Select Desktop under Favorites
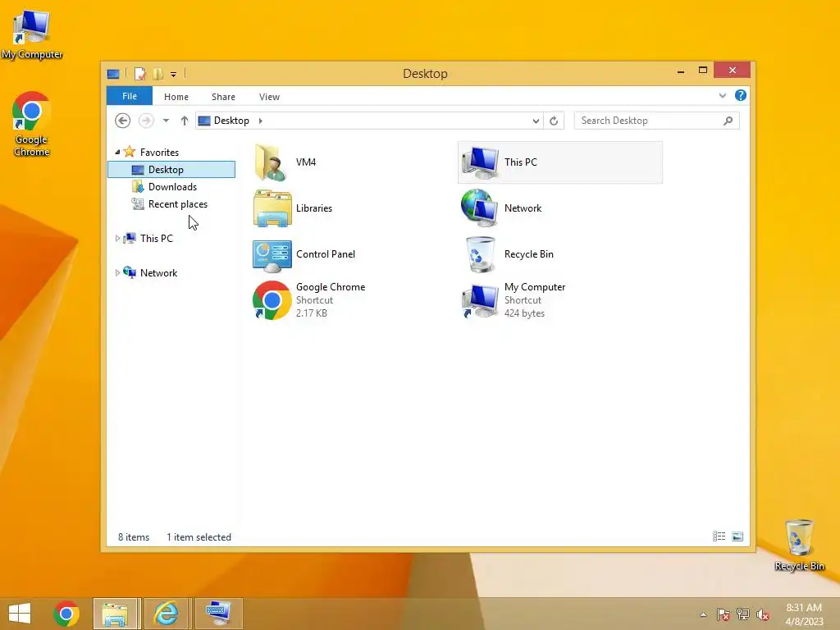The height and width of the screenshot is (630, 840). [x=171, y=169]
